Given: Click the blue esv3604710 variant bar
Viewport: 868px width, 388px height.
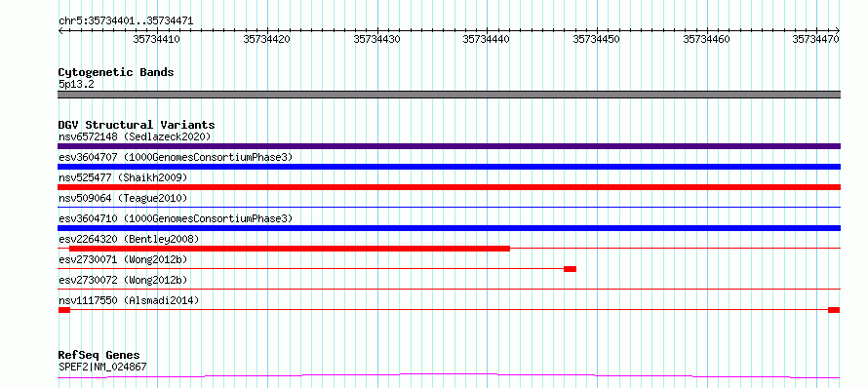Looking at the screenshot, I should coord(449,228).
